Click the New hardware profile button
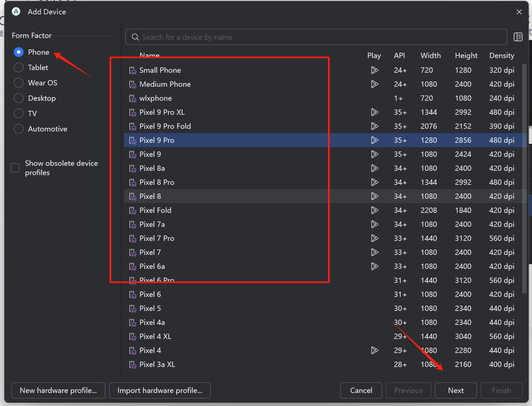532x406 pixels. click(58, 390)
